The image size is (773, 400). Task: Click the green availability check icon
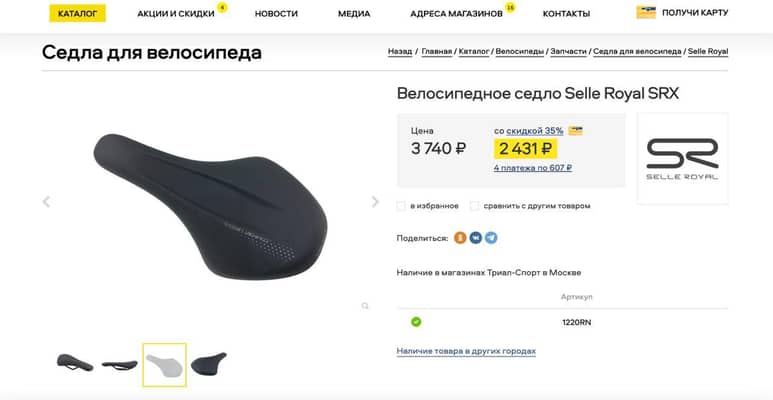tap(416, 322)
